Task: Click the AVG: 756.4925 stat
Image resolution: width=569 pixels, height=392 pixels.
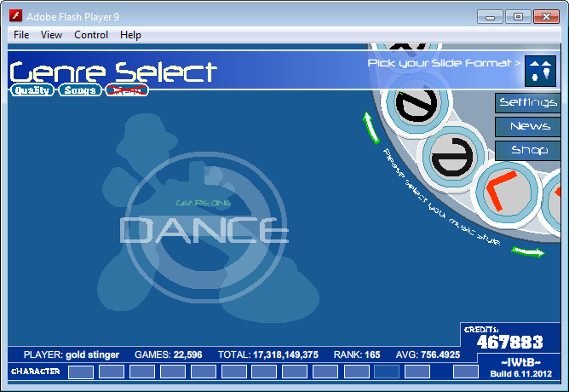Action: [428, 355]
